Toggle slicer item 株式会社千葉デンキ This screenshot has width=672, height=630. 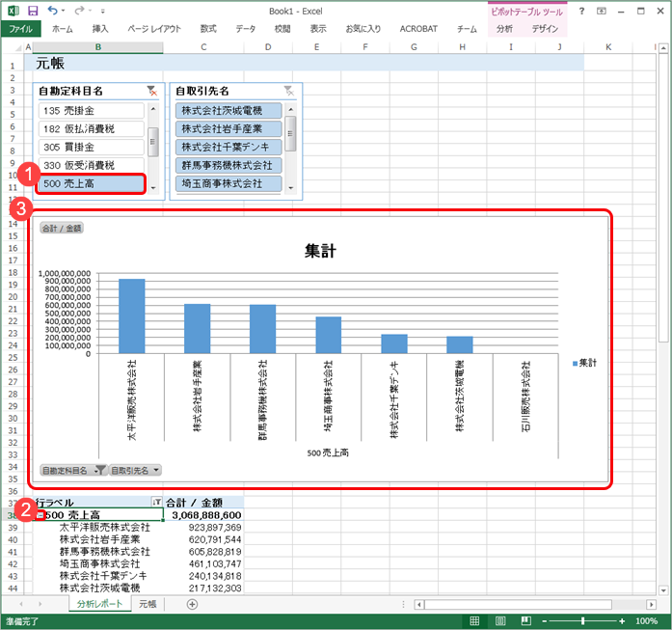click(x=228, y=147)
